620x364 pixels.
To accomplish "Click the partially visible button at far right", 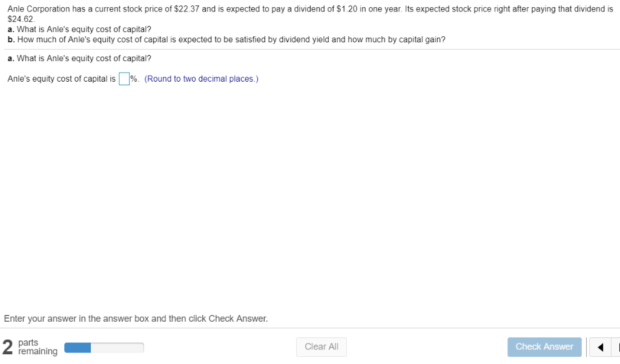I will [616, 346].
